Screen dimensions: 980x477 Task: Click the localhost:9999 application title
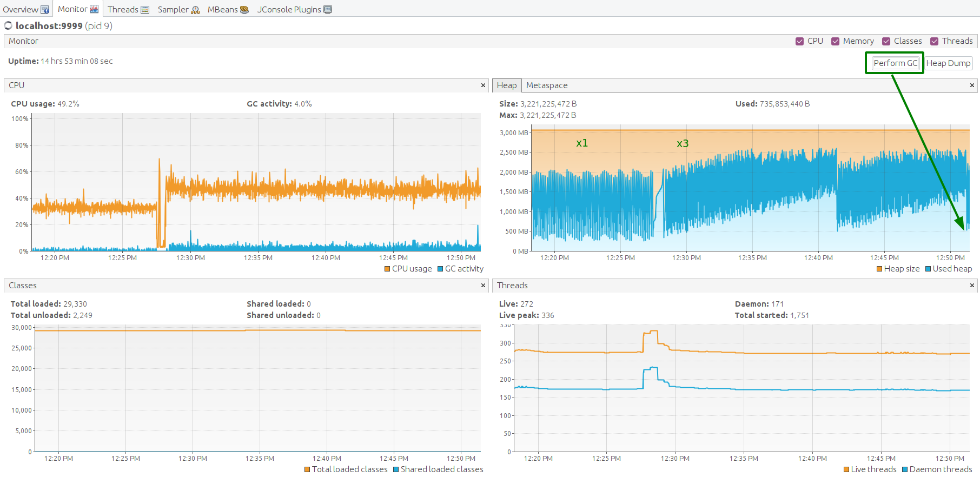[x=49, y=26]
